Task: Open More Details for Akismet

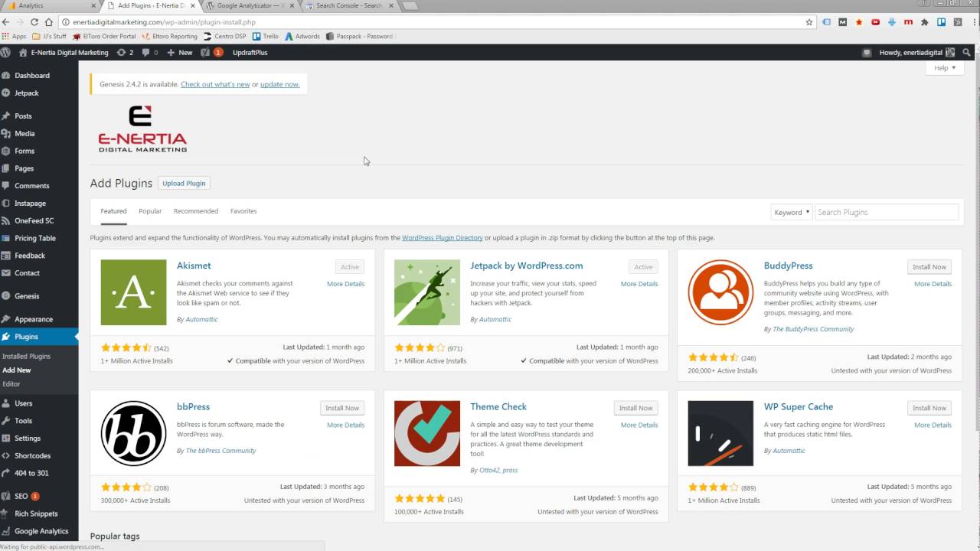Action: (345, 284)
